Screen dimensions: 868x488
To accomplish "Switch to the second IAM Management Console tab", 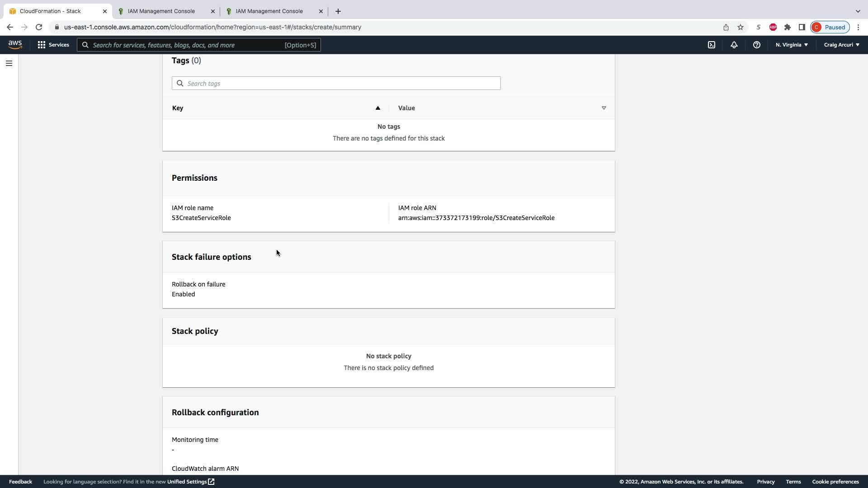I will (161, 11).
